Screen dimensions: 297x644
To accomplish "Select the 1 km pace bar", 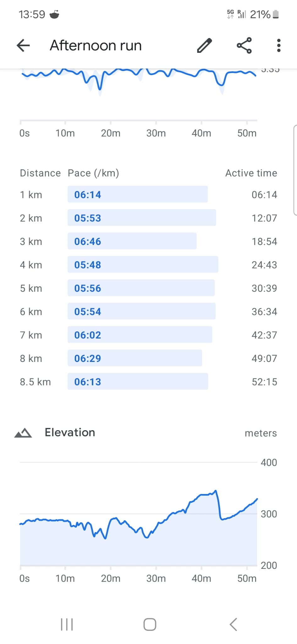I will 137,195.
